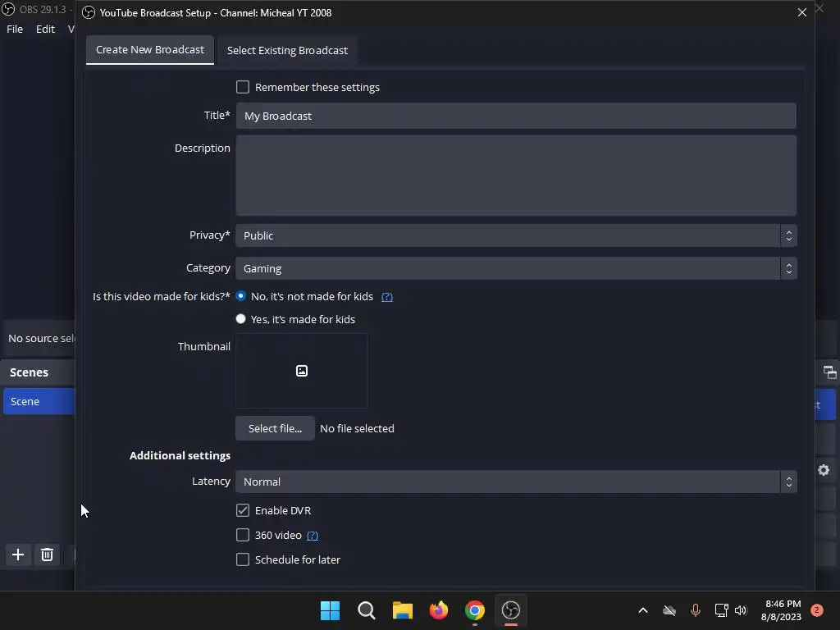
Task: Open Windows taskbar Search
Action: tap(367, 610)
